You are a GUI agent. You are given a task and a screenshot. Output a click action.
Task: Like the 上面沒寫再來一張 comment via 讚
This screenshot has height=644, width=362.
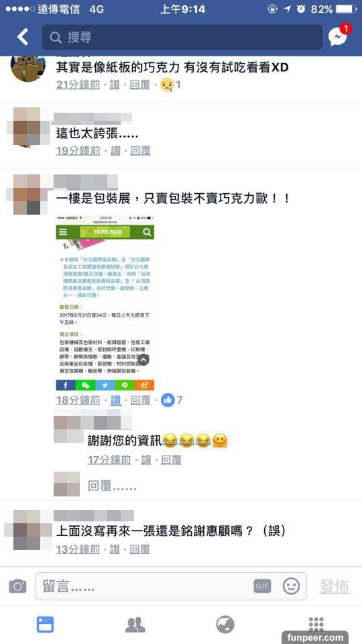[x=115, y=549]
